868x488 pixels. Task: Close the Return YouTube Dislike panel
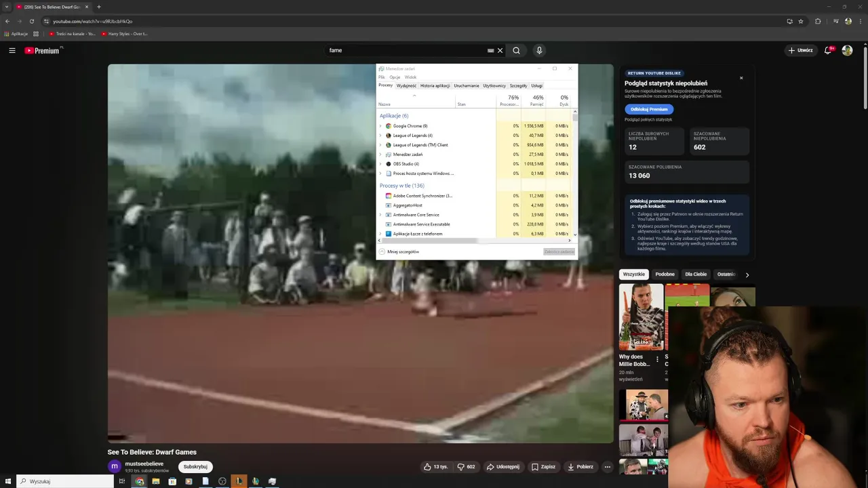click(741, 78)
